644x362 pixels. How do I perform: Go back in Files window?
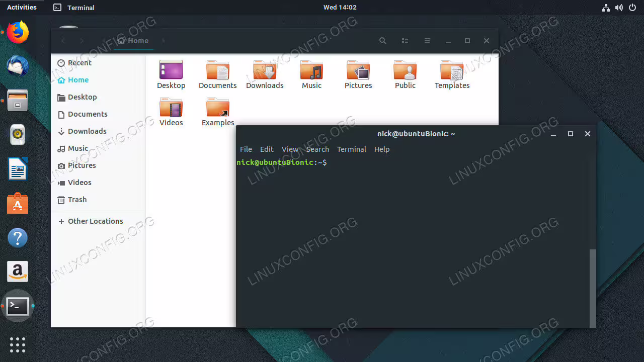point(63,41)
